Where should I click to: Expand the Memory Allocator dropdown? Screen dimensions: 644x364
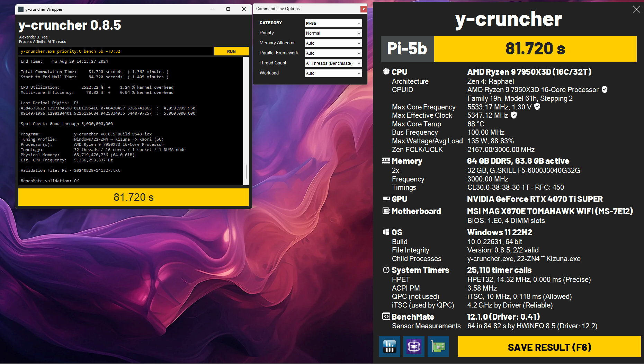tap(333, 43)
